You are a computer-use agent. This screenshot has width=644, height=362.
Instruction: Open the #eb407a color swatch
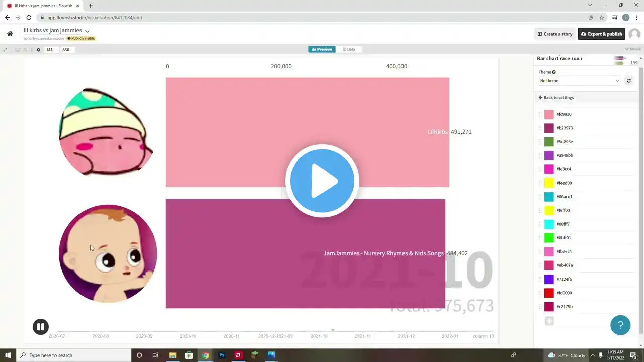(x=549, y=265)
